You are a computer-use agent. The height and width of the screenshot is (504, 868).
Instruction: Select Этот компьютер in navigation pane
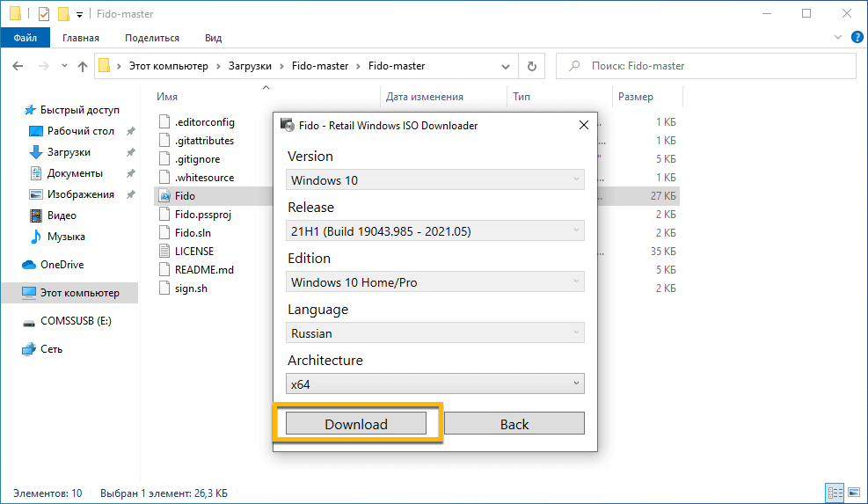pos(79,292)
